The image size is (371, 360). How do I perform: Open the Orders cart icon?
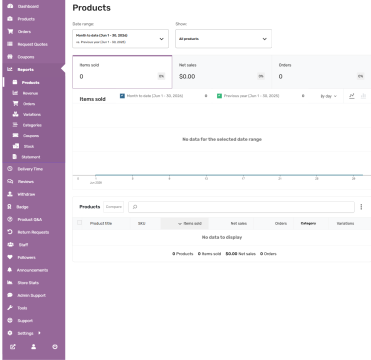[10, 32]
